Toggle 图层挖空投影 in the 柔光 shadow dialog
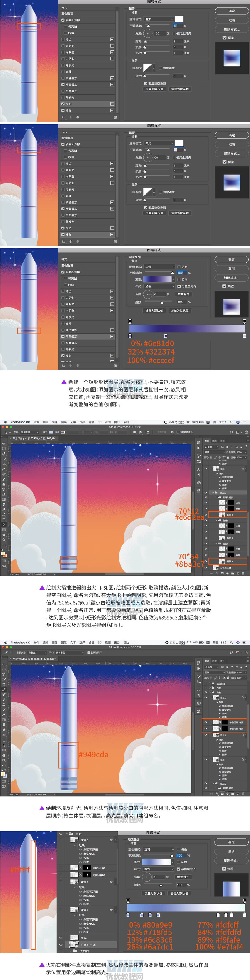The height and width of the screenshot is (980, 250). click(x=146, y=208)
